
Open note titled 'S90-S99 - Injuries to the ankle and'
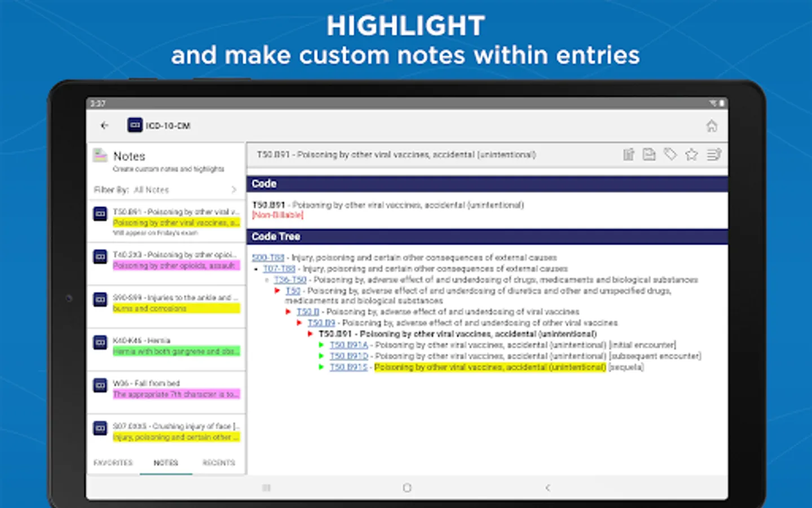(175, 297)
